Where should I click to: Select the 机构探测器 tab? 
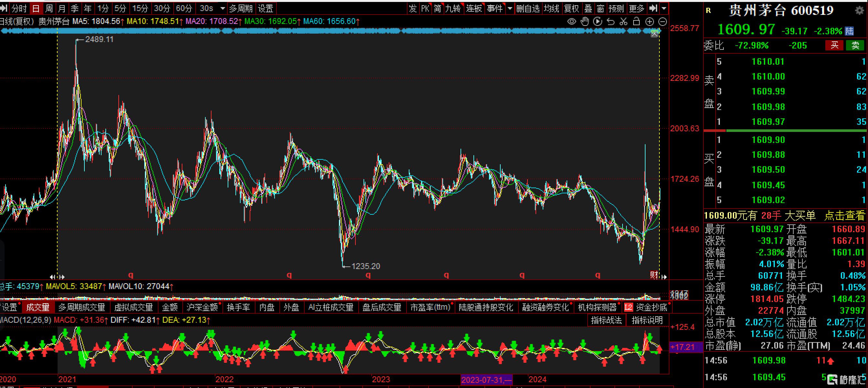tap(597, 307)
